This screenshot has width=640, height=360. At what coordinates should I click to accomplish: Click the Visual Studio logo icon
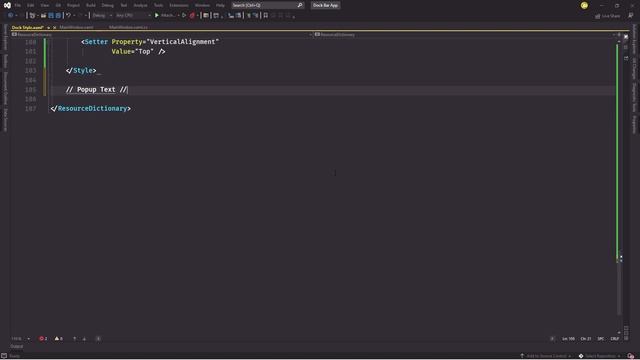click(7, 5)
